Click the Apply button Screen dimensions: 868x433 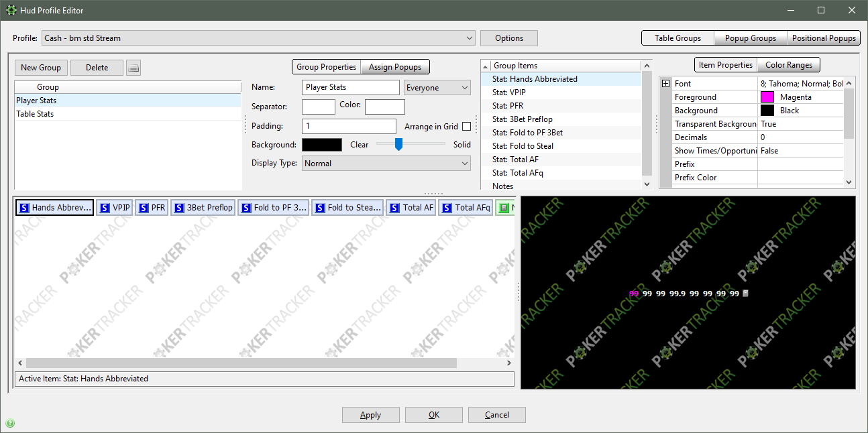[x=370, y=415]
